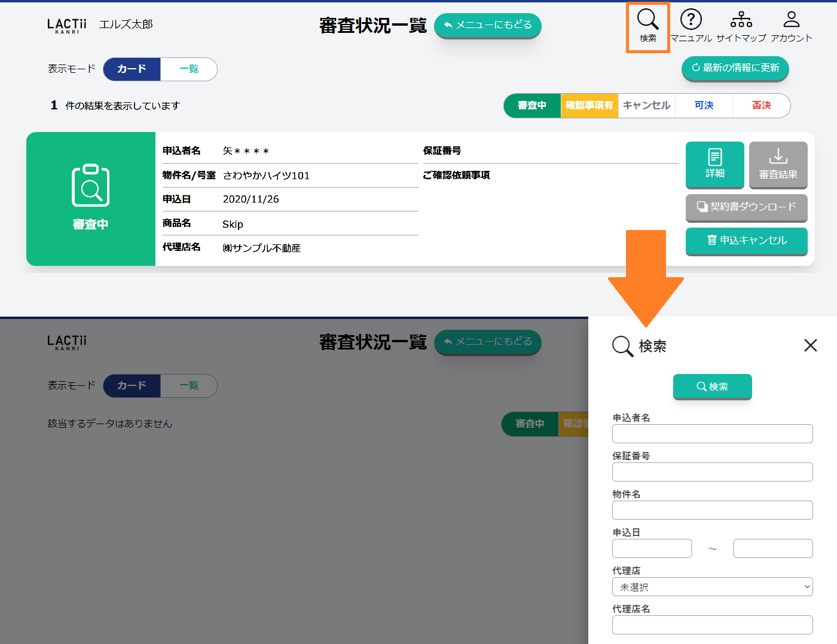Click the 詳細 document icon button
The width and height of the screenshot is (837, 644).
tap(714, 164)
